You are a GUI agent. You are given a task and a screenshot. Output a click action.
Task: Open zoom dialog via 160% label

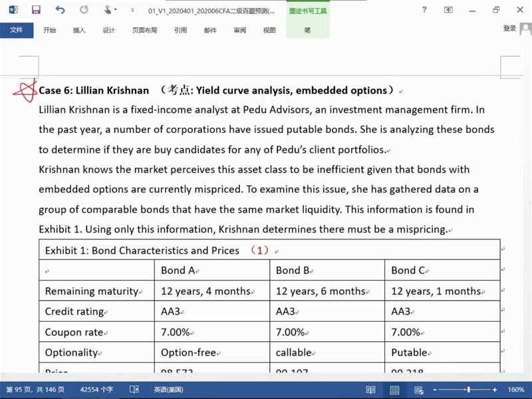(516, 390)
